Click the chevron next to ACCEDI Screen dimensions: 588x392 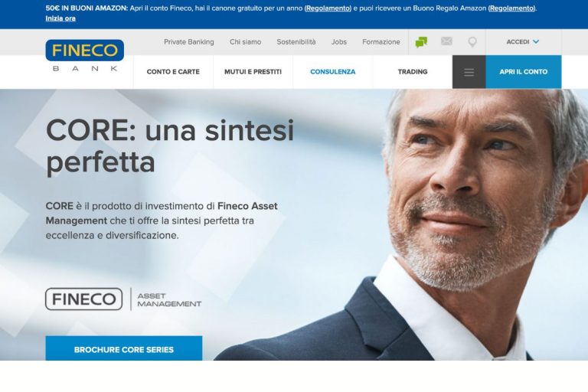pos(536,42)
